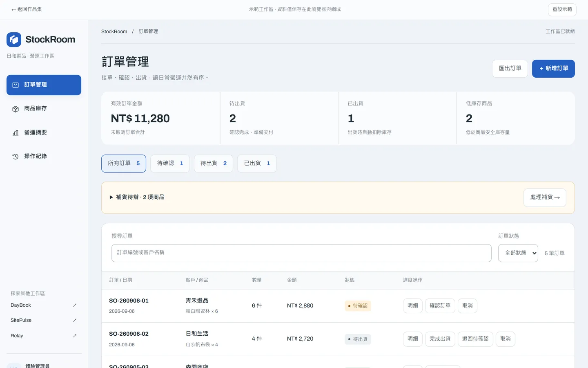Click the external arrow icon beside Relay
This screenshot has height=368, width=588.
(75, 336)
